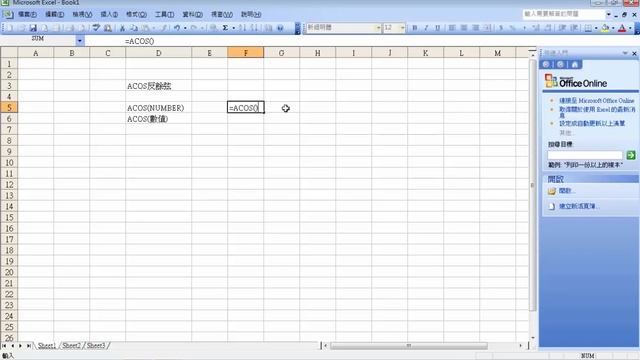Toggle Bold formatting
Viewport: 640px width, 360px height.
click(415, 28)
